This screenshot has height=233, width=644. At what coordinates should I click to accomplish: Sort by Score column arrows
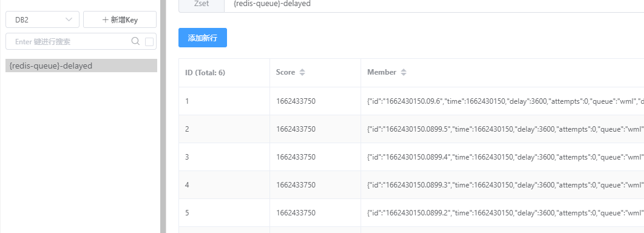pyautogui.click(x=302, y=72)
